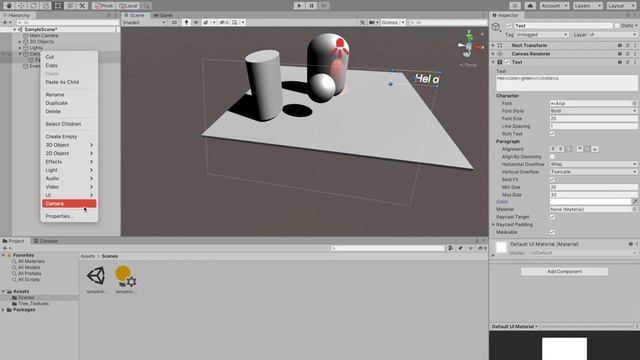Open scene tools wrench icon
Viewport: 640px width, 360px height.
coord(362,22)
